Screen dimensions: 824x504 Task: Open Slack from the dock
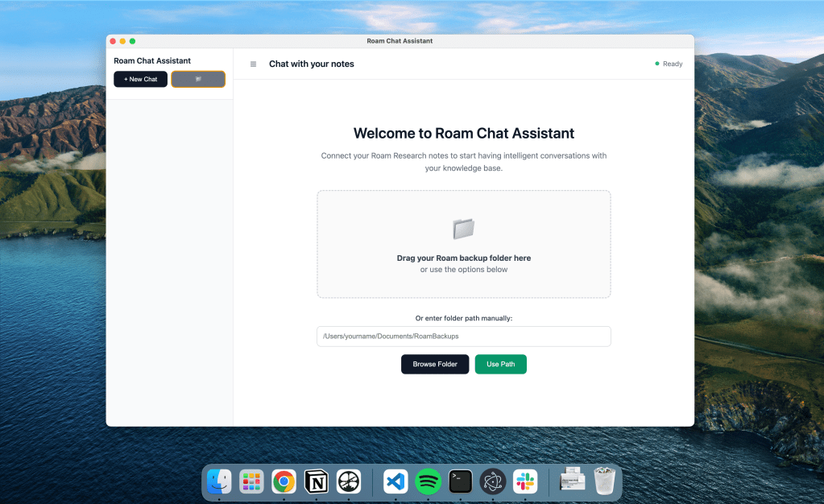[x=526, y=481]
